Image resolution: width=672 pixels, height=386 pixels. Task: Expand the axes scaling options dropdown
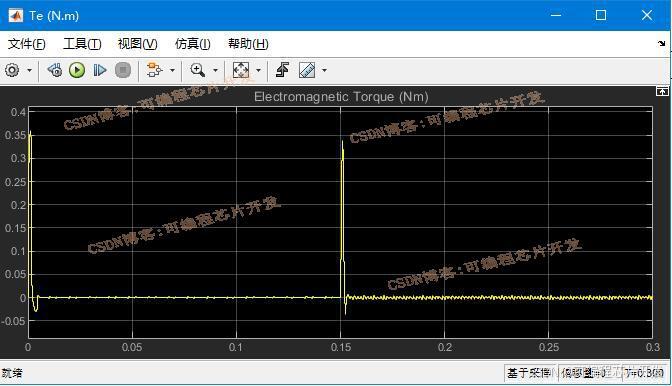click(258, 70)
